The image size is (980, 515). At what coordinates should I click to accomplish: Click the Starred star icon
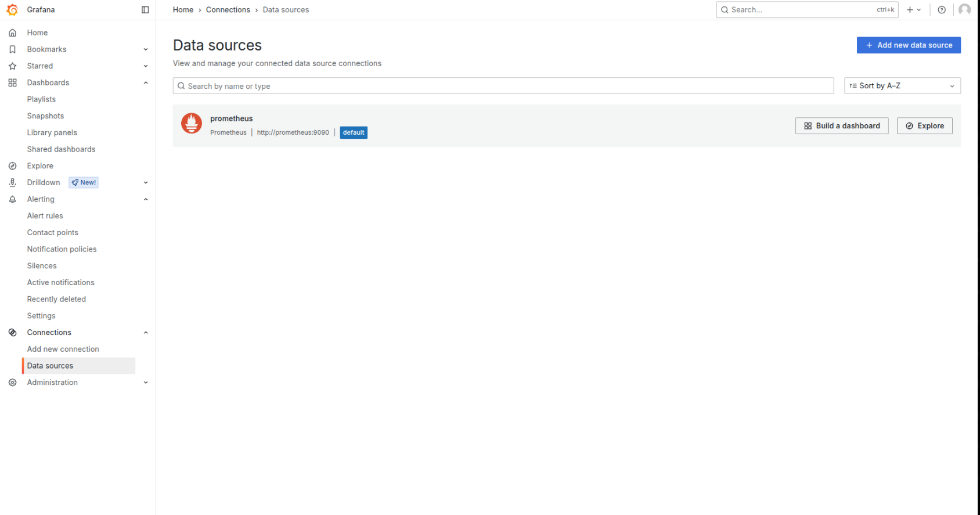pyautogui.click(x=12, y=66)
